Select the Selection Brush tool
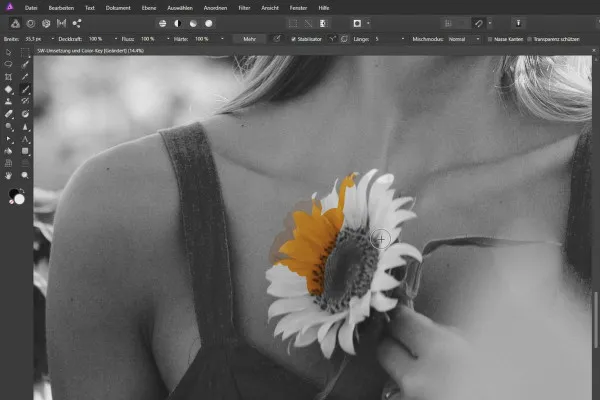The height and width of the screenshot is (400, 600). 25,64
